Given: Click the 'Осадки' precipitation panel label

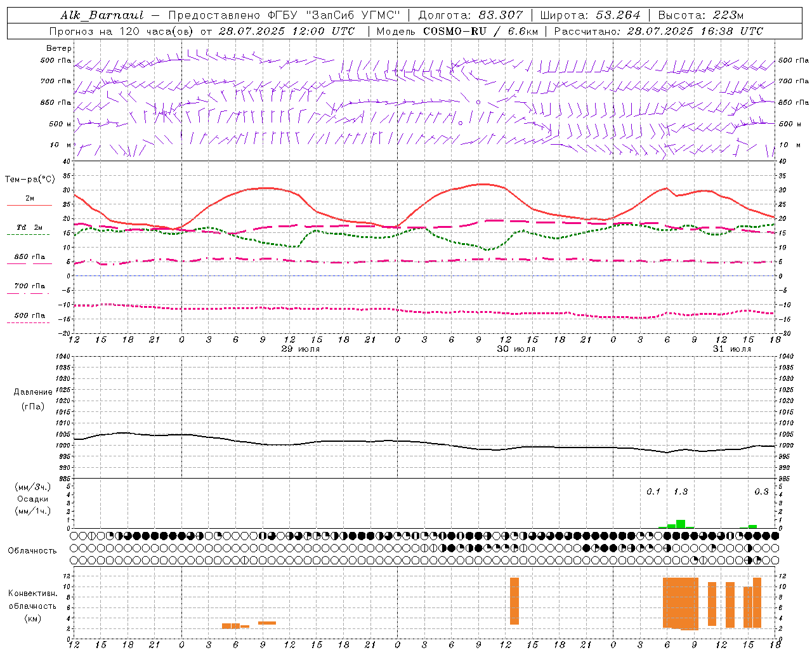Looking at the screenshot, I should pos(33,499).
